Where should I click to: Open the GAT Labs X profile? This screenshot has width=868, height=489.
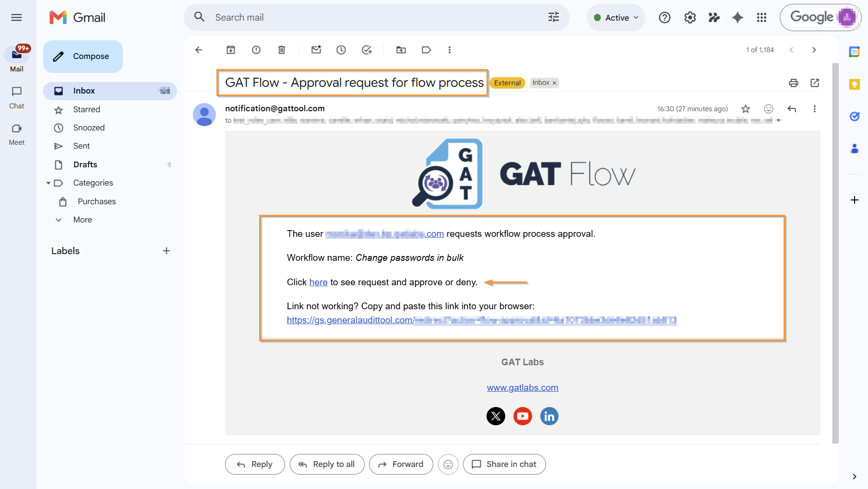496,416
